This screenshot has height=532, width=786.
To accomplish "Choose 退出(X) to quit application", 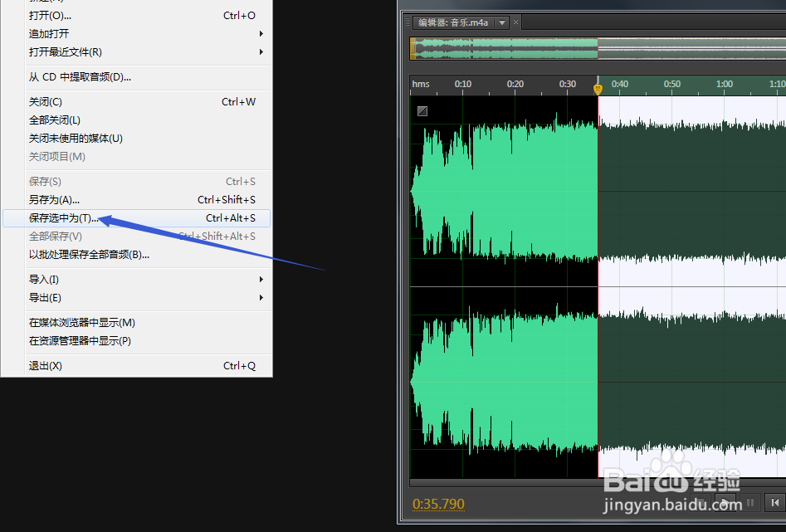I will click(137, 365).
